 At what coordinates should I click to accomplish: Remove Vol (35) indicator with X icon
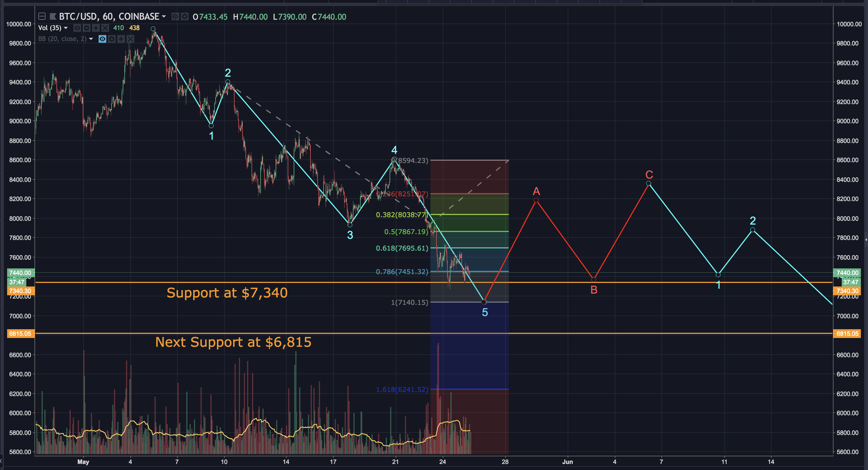105,28
